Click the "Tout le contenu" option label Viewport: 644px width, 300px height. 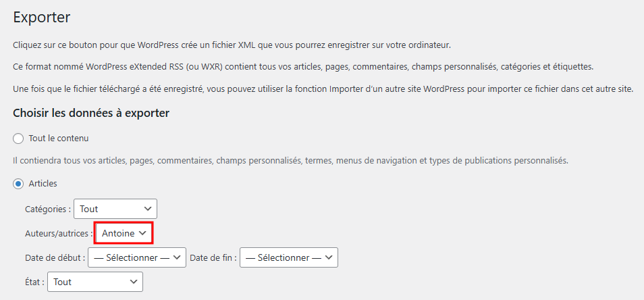tap(59, 139)
